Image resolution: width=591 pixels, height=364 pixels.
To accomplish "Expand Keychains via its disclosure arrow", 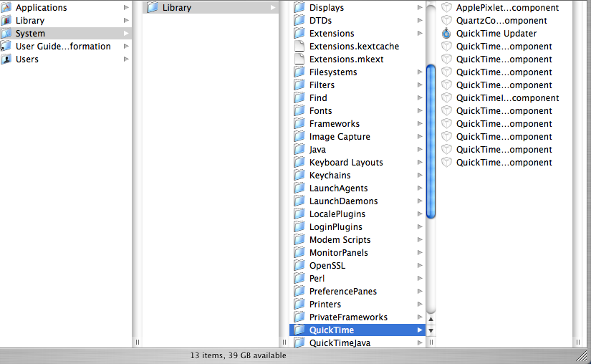I will 420,175.
